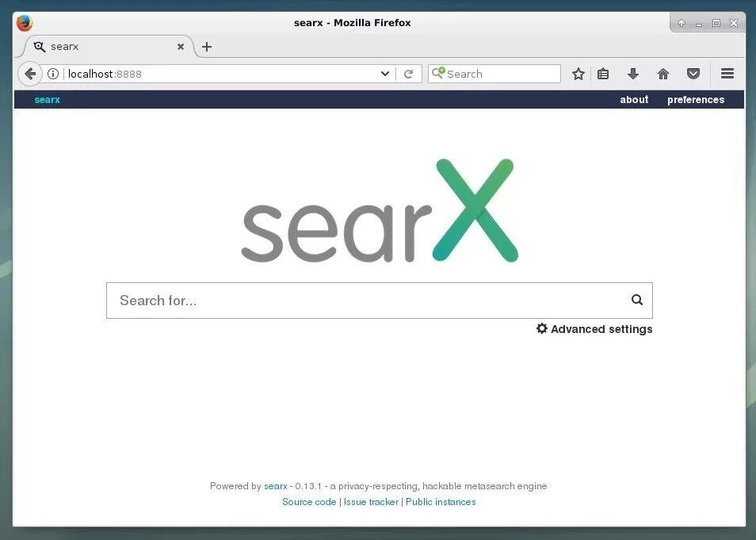Close the searx tab
756x540 pixels.
click(181, 47)
